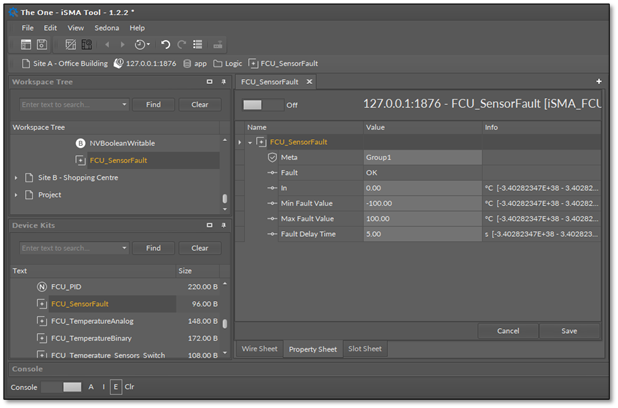Switch to the Wire Sheet tab
618x408 pixels.
coord(259,349)
